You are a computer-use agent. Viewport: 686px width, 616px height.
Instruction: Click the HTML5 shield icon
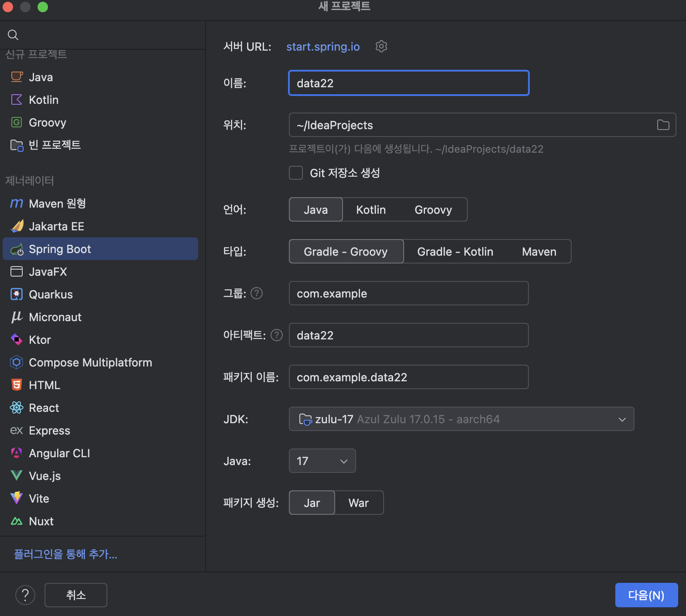pyautogui.click(x=17, y=385)
